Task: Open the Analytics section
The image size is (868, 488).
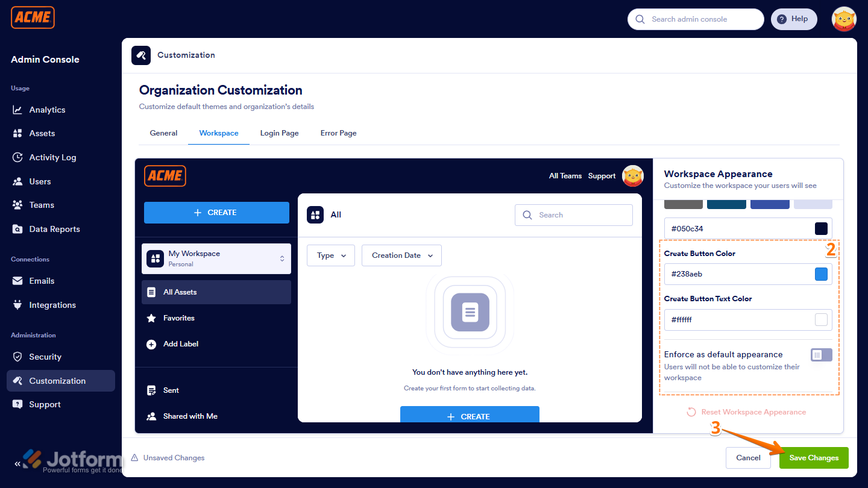Action: pyautogui.click(x=47, y=110)
